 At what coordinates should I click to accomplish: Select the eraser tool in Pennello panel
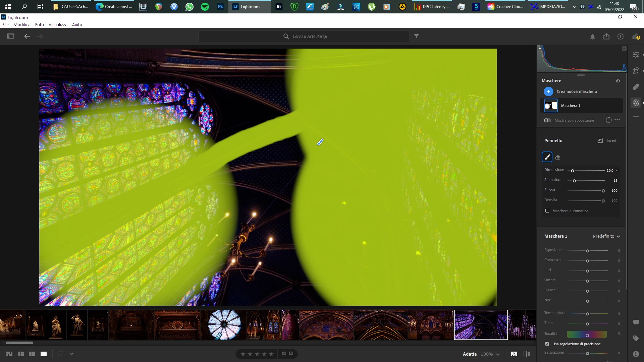click(557, 157)
